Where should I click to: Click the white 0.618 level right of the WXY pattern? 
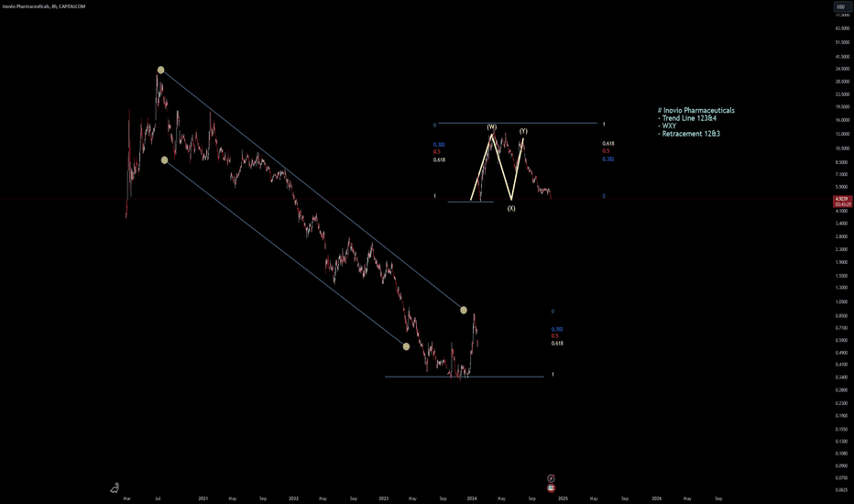click(608, 143)
